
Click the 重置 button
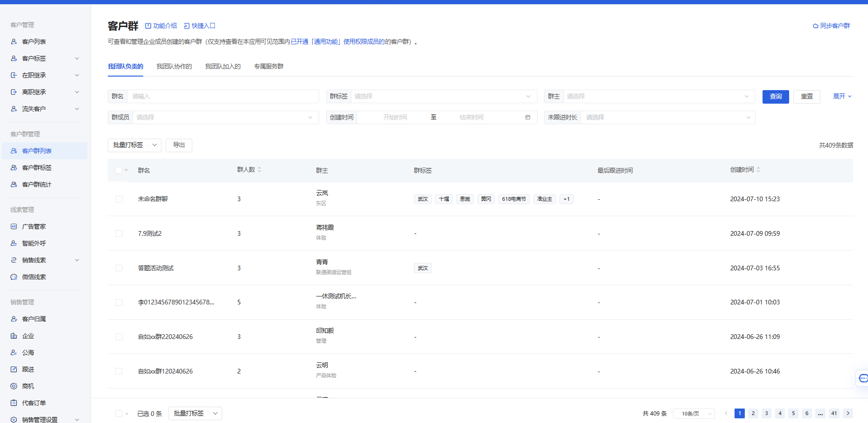[807, 97]
